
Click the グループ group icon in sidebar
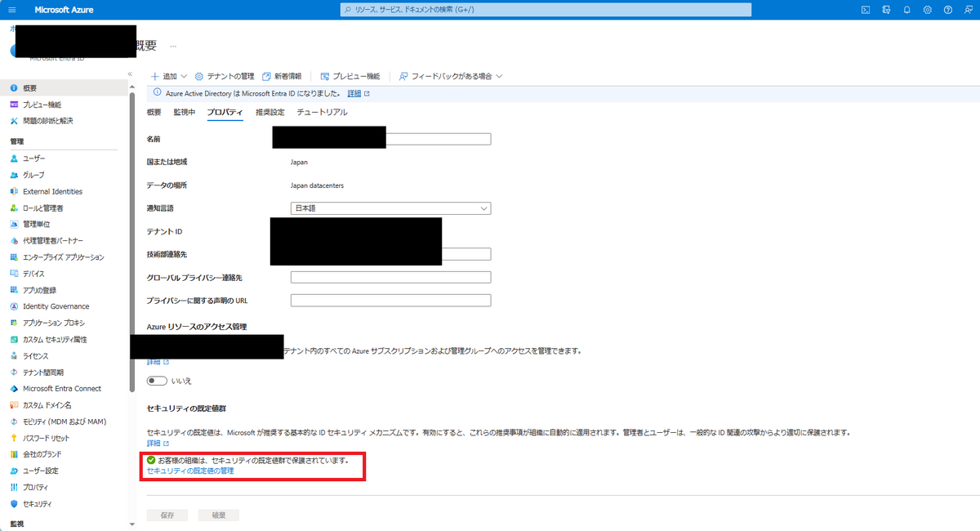[14, 175]
